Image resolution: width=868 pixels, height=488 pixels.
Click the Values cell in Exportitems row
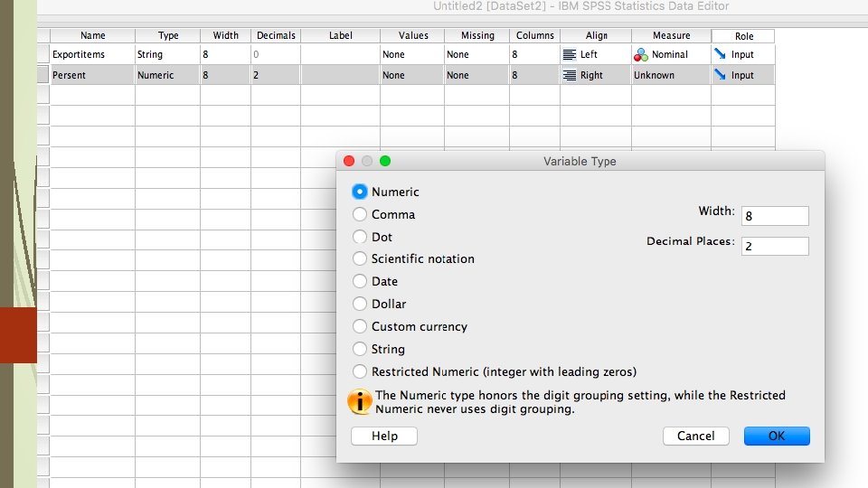click(x=412, y=54)
